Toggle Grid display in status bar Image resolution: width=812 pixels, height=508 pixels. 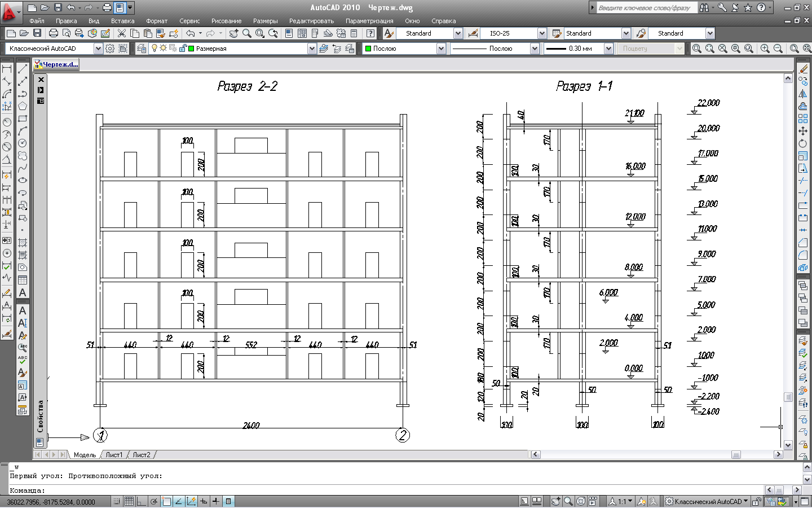[x=129, y=501]
